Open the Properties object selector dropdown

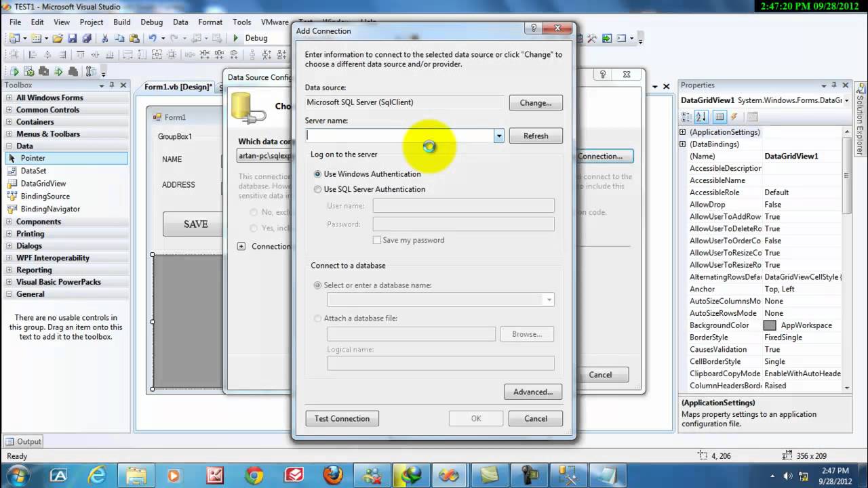point(846,100)
